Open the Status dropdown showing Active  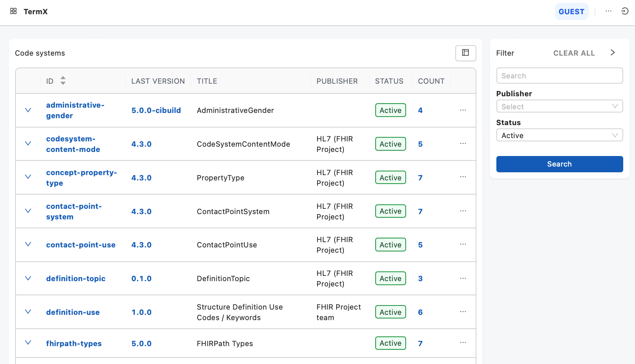point(559,135)
